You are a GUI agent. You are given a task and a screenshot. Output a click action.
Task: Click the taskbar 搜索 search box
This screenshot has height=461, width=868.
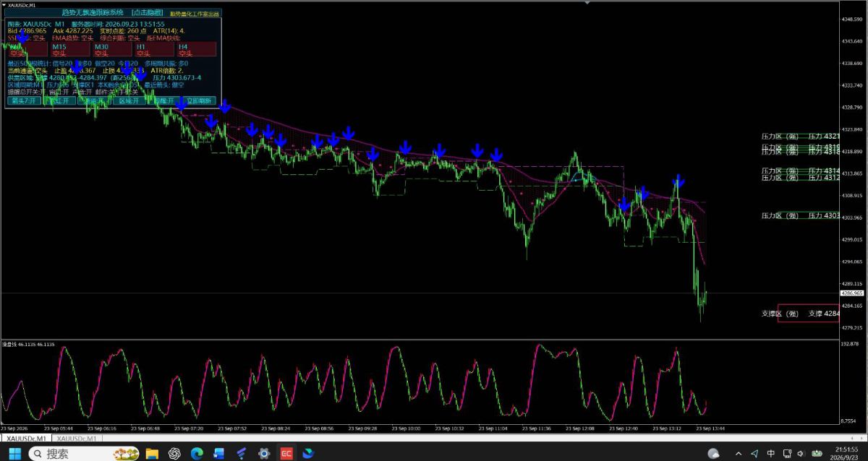pyautogui.click(x=84, y=453)
